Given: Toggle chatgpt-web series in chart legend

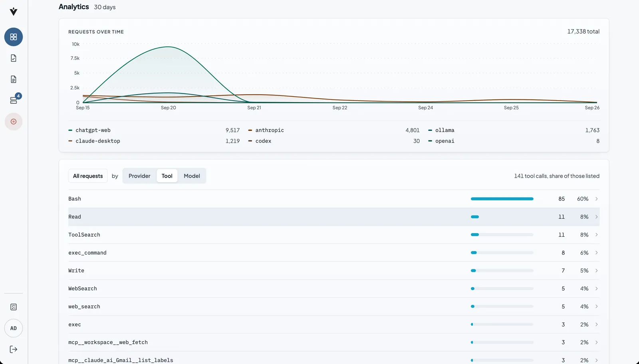Looking at the screenshot, I should (x=154, y=130).
